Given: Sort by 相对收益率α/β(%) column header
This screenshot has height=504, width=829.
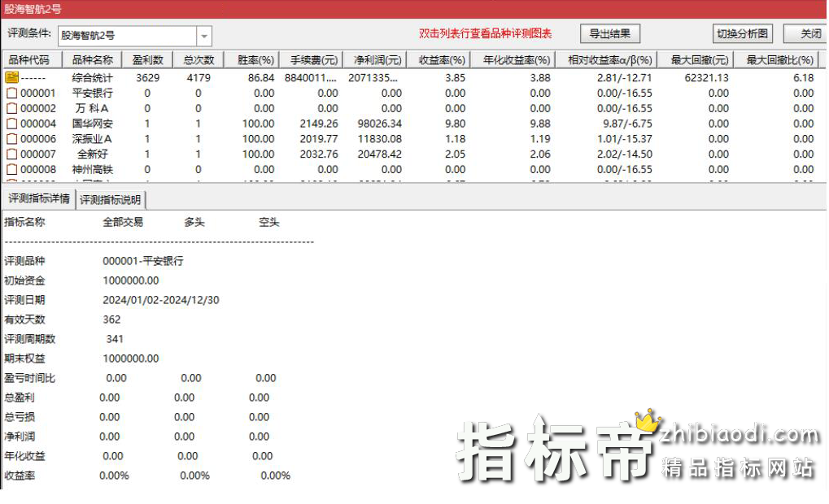Looking at the screenshot, I should click(x=606, y=59).
